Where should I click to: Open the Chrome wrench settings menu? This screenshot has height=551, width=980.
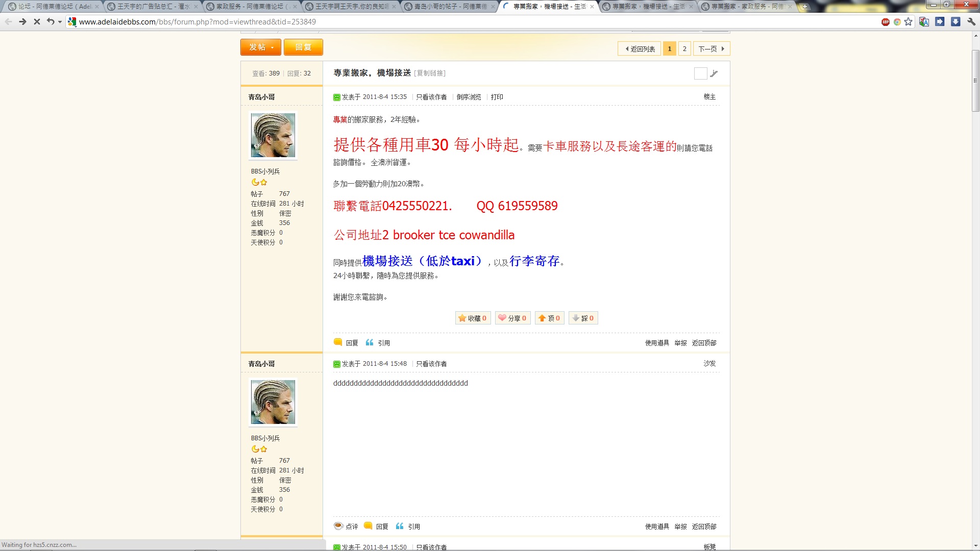[x=971, y=22]
